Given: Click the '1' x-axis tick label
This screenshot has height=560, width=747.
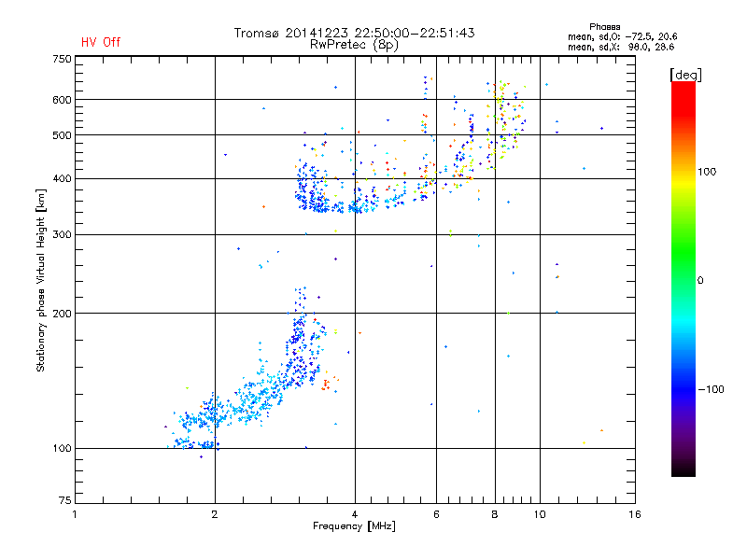Looking at the screenshot, I should pos(75,514).
